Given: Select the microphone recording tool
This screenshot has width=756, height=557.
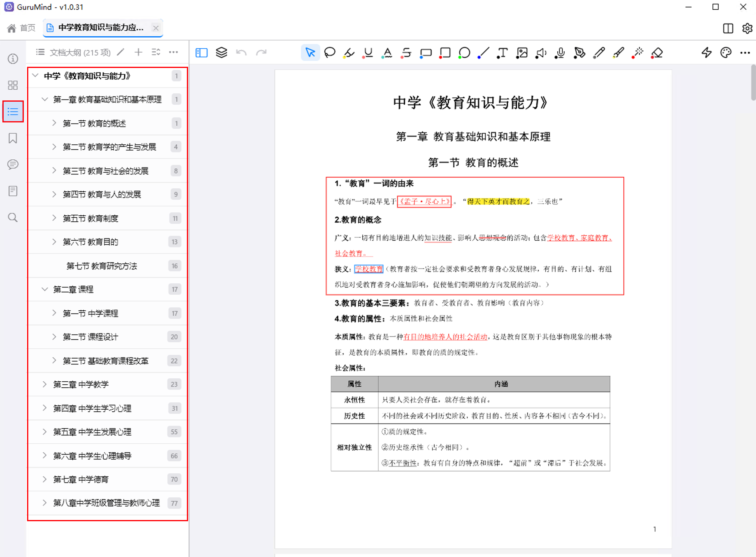Looking at the screenshot, I should pos(560,53).
